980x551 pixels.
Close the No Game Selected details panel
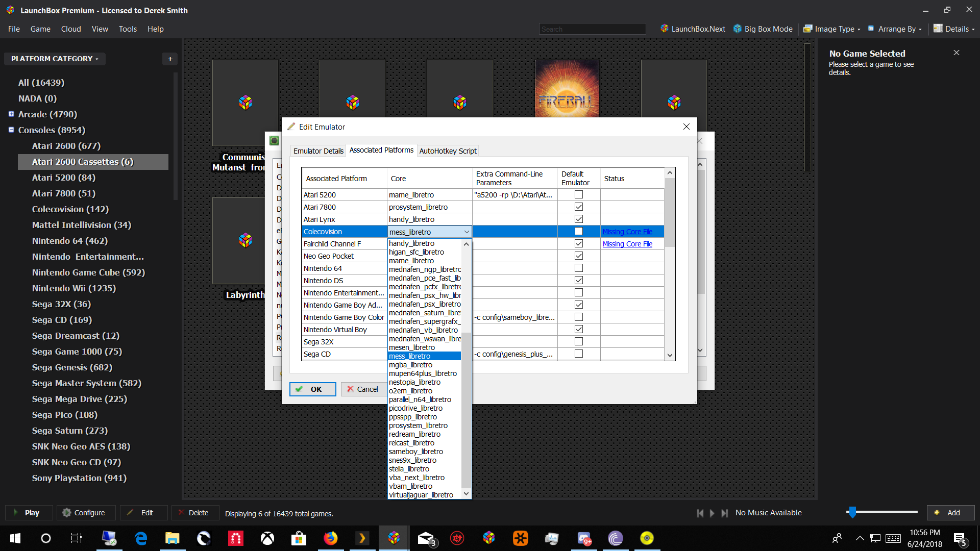tap(957, 53)
